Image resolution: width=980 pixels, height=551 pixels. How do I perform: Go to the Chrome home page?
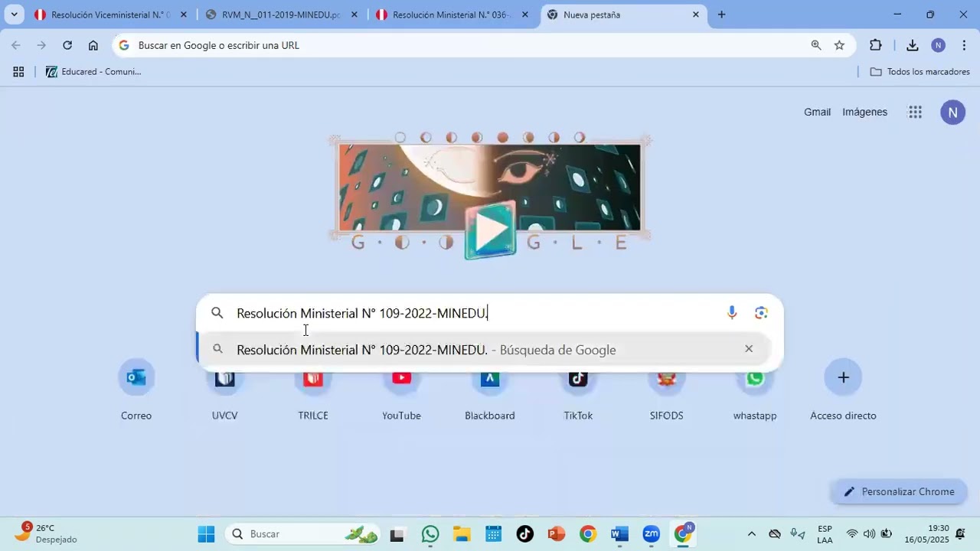pyautogui.click(x=93, y=45)
